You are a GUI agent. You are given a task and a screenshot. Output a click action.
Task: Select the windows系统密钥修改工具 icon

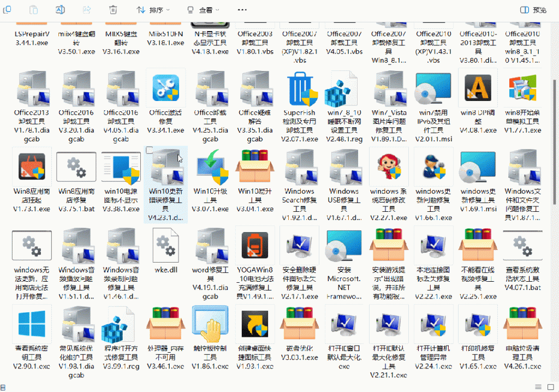tap(389, 167)
